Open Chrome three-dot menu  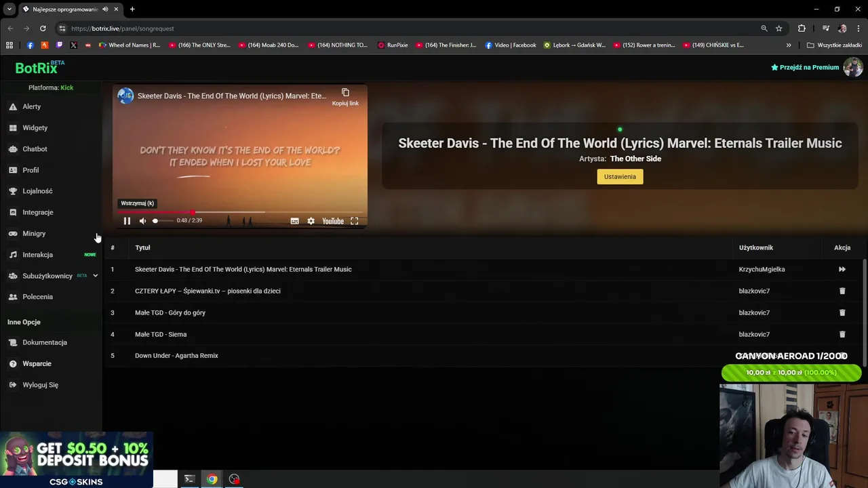pyautogui.click(x=859, y=28)
